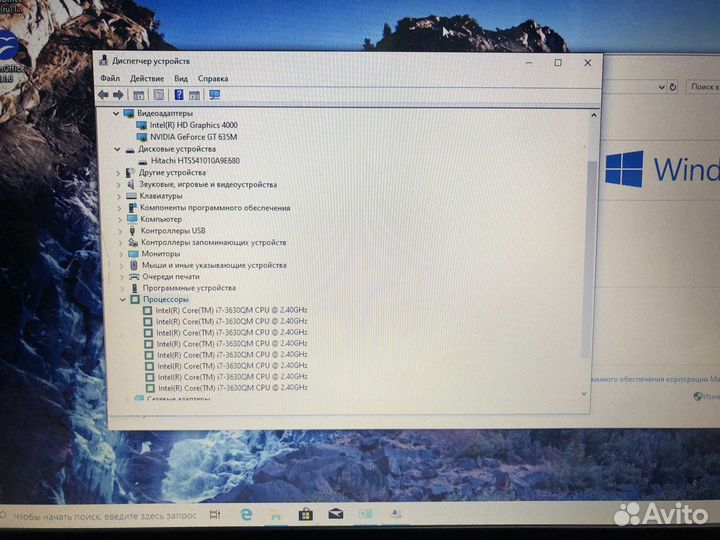Screen dimensions: 720x540
Task: Expand the Программные устройства category
Action: (123, 288)
